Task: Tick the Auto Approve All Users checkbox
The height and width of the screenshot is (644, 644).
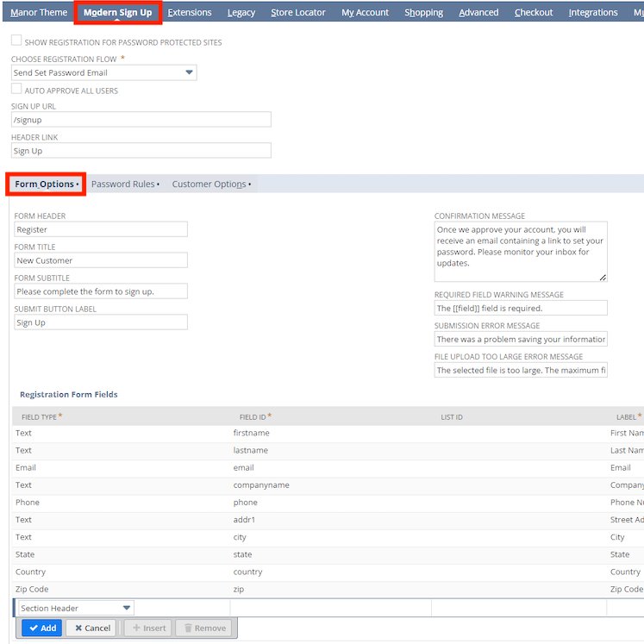Action: pos(16,88)
